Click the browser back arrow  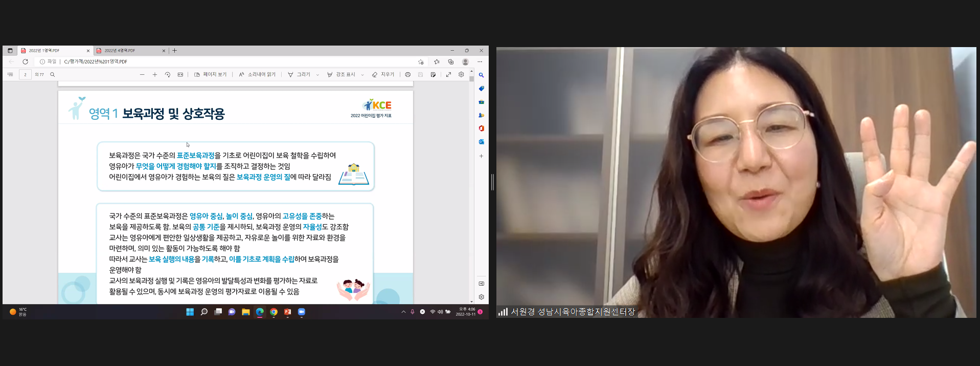11,61
